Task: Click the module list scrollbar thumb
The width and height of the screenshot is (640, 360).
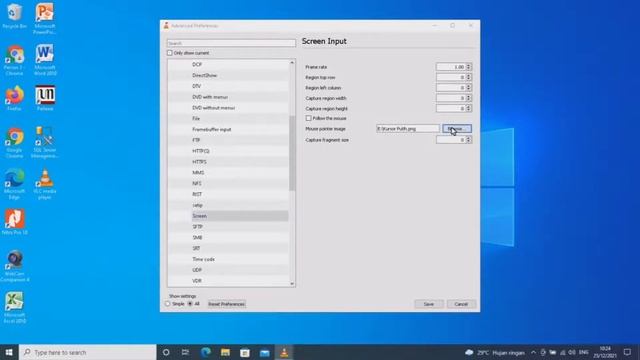Action: click(x=292, y=153)
